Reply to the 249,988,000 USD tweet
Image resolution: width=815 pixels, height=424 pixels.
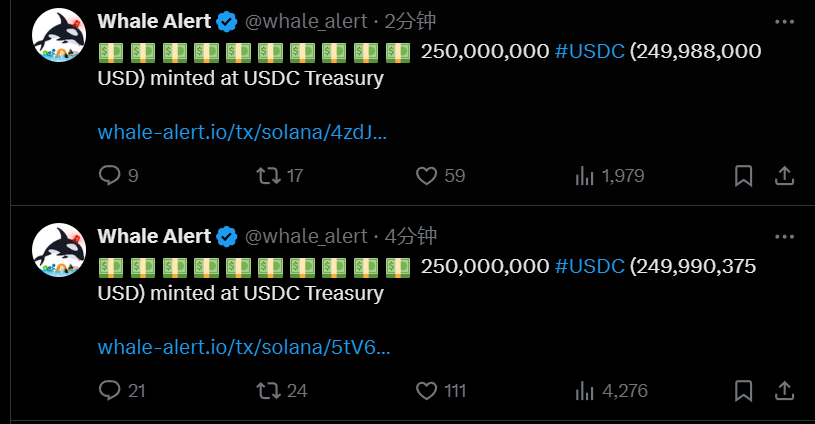point(110,176)
